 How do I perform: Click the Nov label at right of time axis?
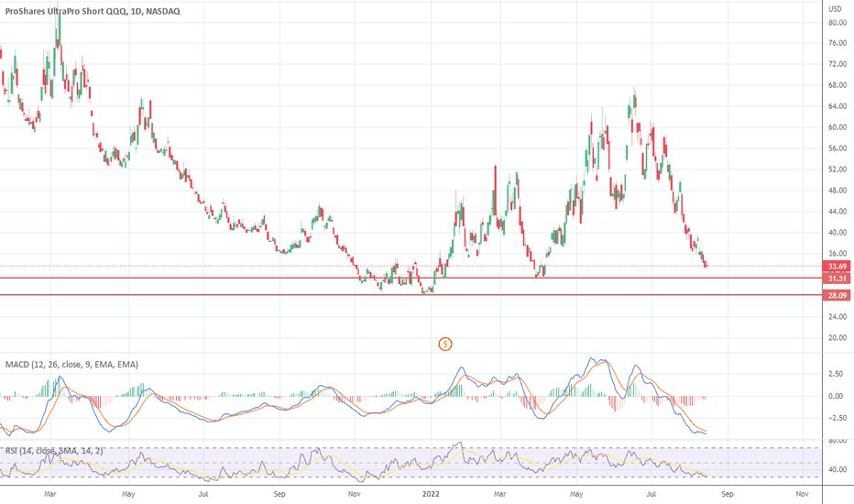tap(802, 494)
